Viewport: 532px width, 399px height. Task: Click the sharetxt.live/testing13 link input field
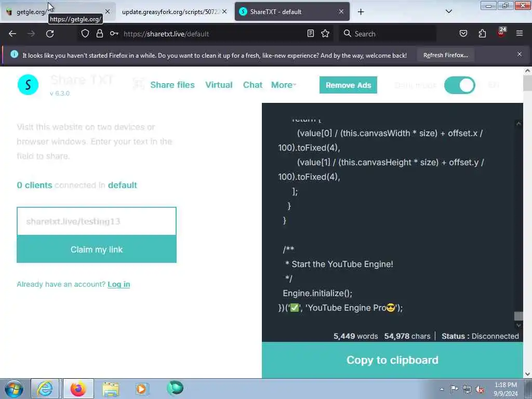[96, 221]
